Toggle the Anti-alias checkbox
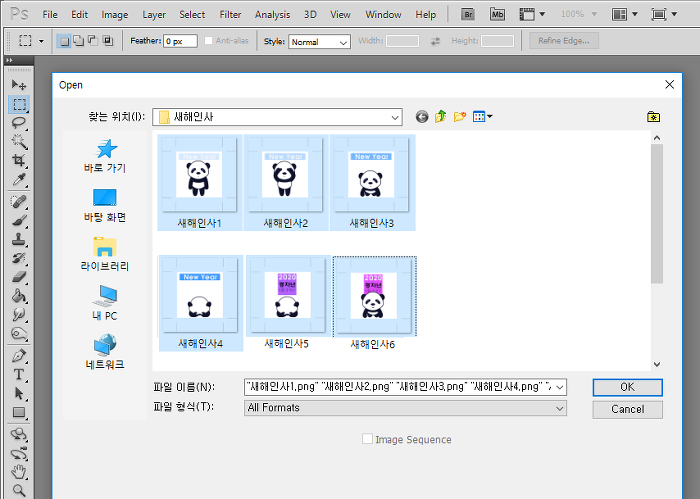Screen dimensions: 700x499 (208, 41)
